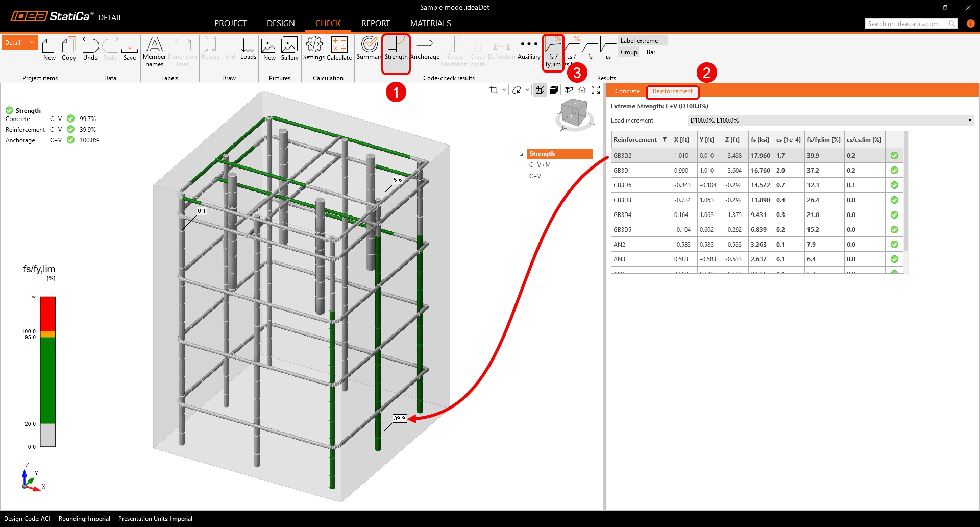980x527 pixels.
Task: Toggle Group results display
Action: click(x=629, y=52)
